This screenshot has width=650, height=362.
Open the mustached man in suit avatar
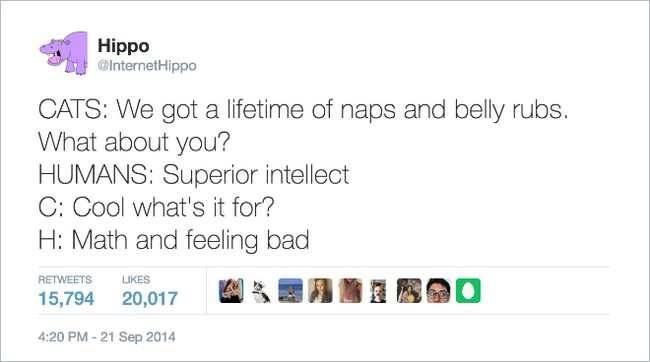coord(378,291)
